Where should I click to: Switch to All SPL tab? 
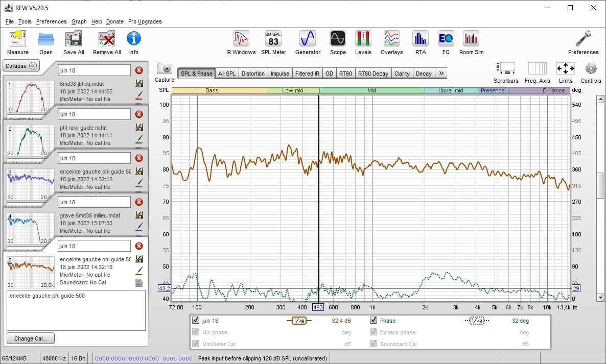[226, 74]
